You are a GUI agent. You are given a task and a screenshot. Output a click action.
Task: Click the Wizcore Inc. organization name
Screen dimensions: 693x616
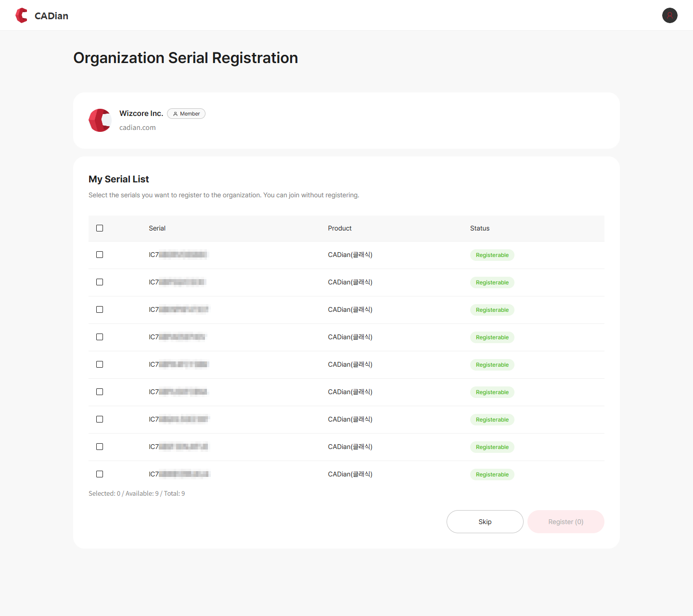click(141, 114)
